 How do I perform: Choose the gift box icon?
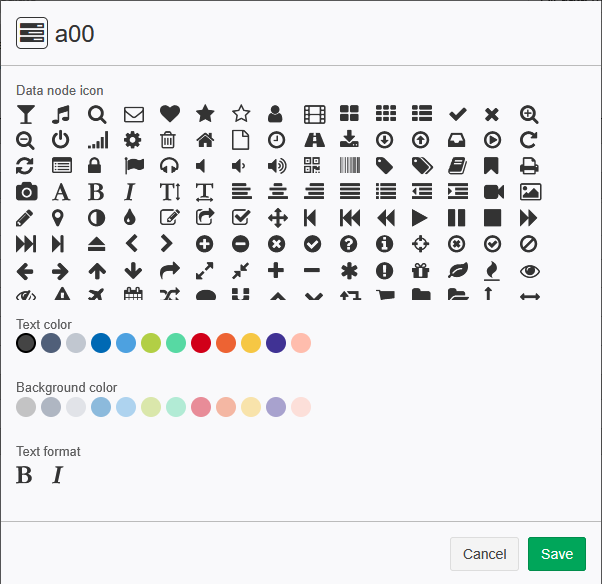(x=420, y=271)
